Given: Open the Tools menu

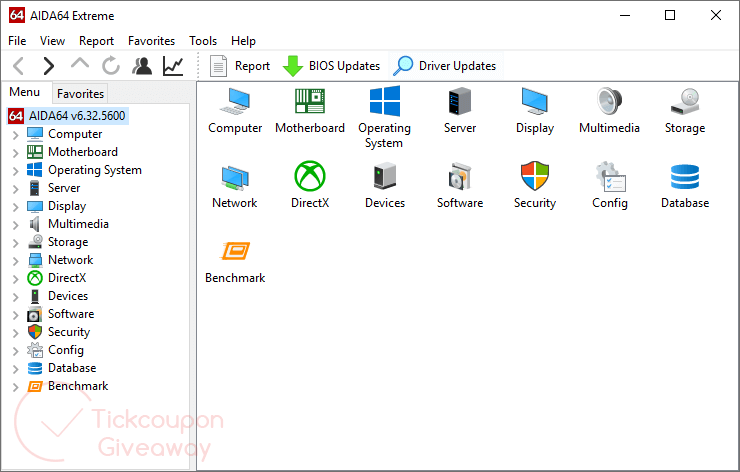Looking at the screenshot, I should (x=203, y=41).
